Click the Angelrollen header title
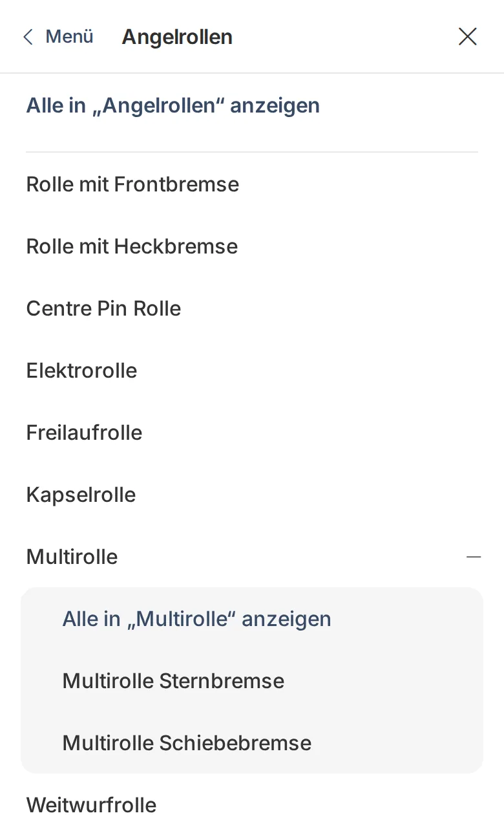Viewport: 504px width, 833px height. coord(177,37)
